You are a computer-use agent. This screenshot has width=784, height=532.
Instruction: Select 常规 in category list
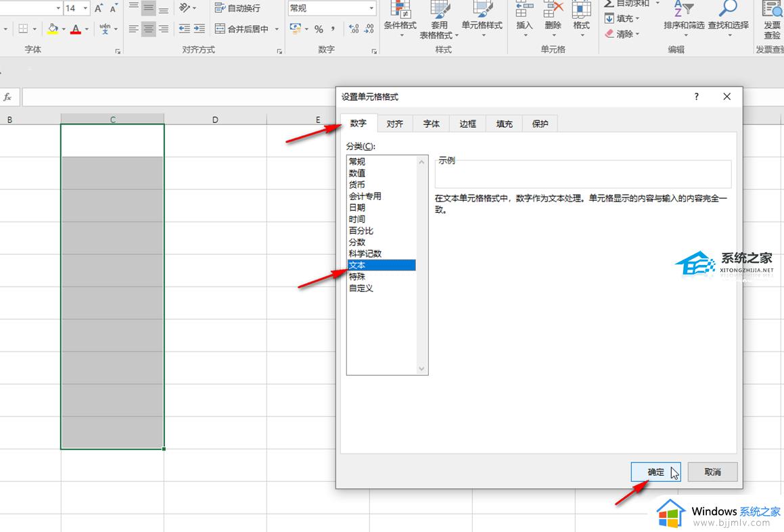tap(382, 162)
